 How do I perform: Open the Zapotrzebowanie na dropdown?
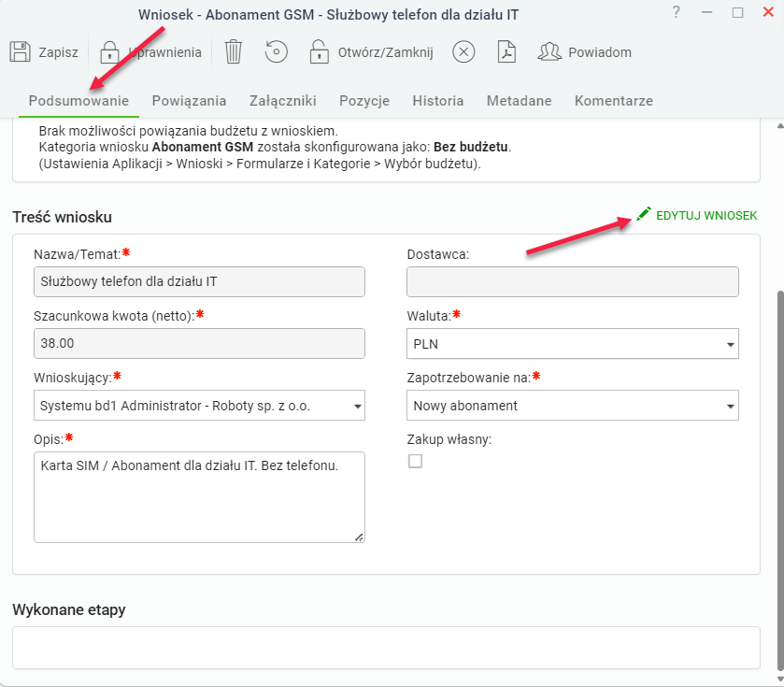[573, 406]
